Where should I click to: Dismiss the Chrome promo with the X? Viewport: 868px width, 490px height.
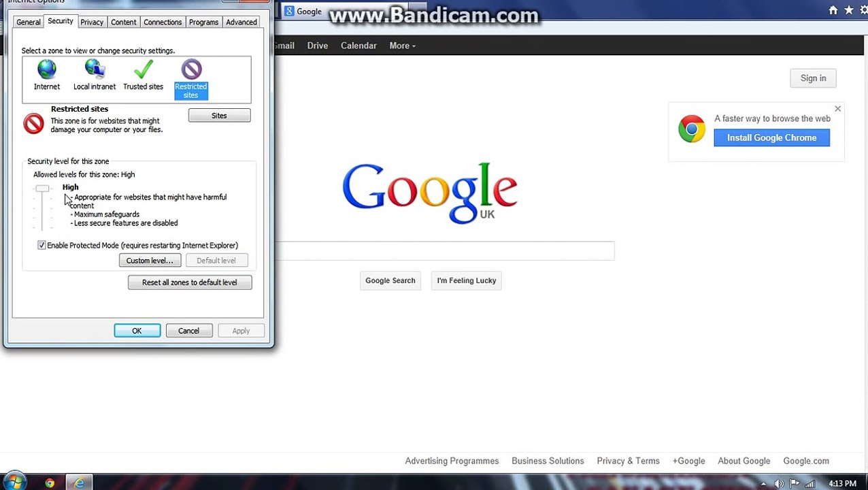(x=837, y=109)
